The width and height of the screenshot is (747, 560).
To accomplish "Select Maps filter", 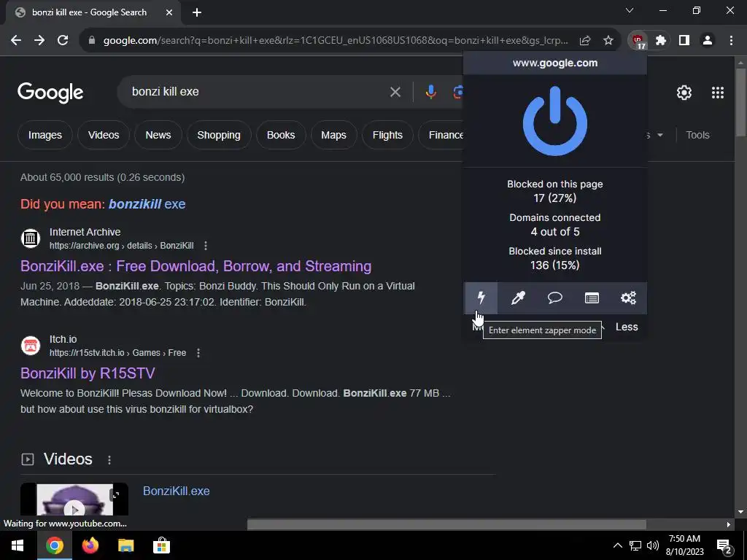I will pyautogui.click(x=333, y=135).
